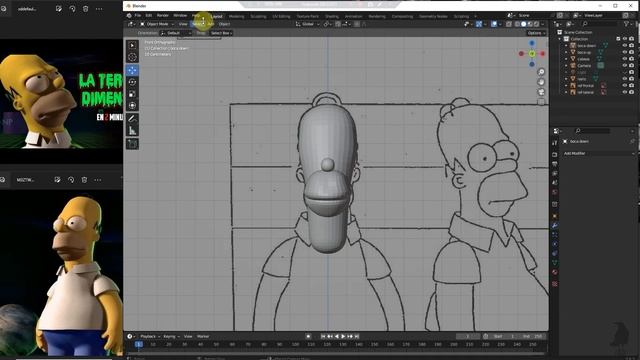640x360 pixels.
Task: Jump to the timeline start frame
Action: tap(323, 336)
